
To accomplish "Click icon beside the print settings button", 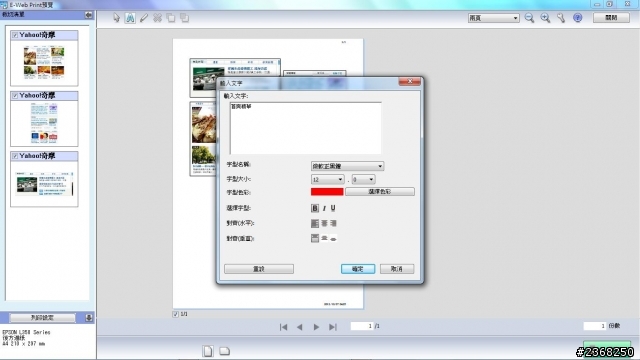I will 89,318.
